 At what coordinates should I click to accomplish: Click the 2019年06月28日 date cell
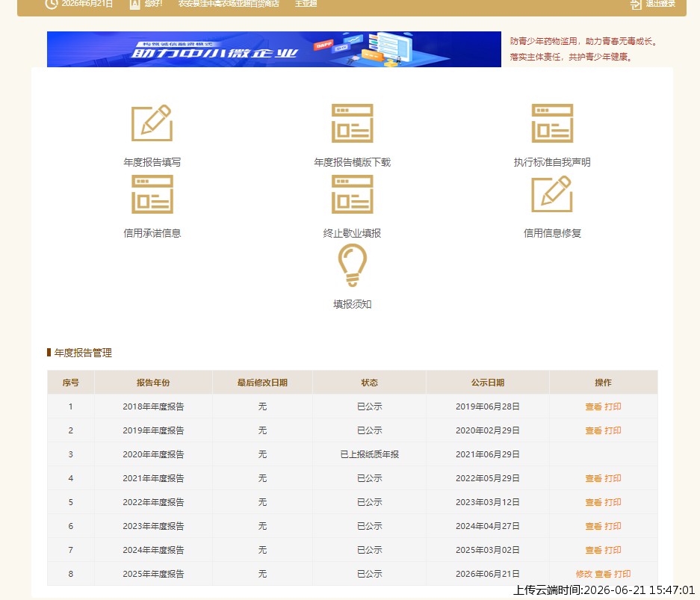point(488,406)
